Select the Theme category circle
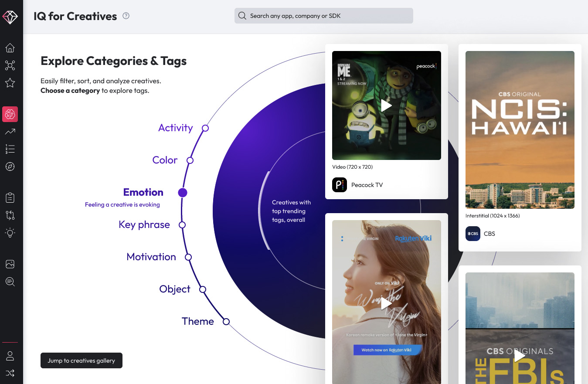Screen dimensions: 588x384 tap(226, 322)
